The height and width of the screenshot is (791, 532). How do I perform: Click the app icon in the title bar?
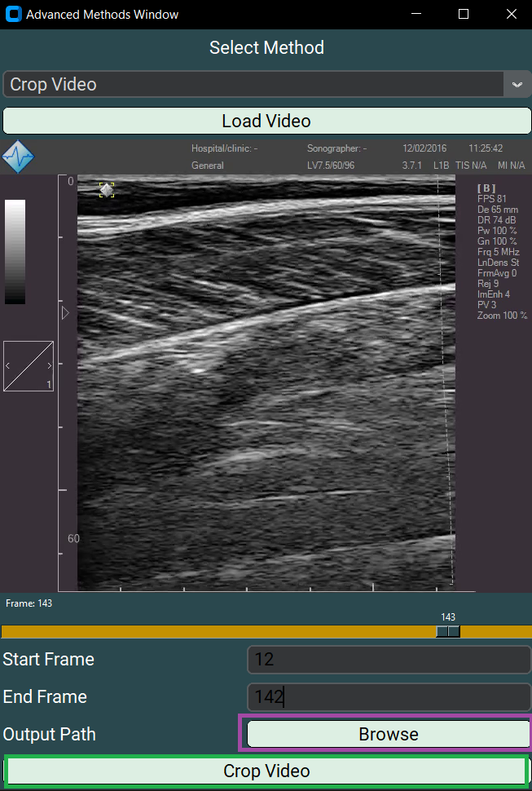coord(13,15)
